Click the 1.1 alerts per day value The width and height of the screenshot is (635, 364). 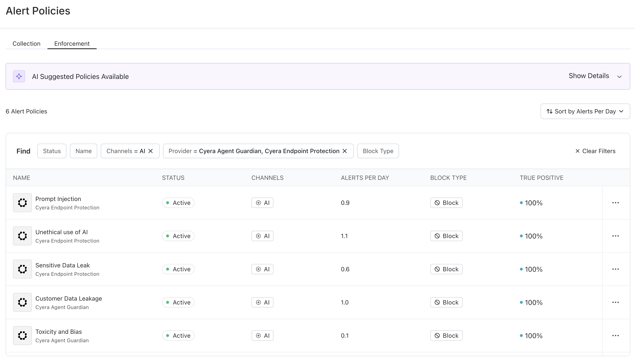344,236
